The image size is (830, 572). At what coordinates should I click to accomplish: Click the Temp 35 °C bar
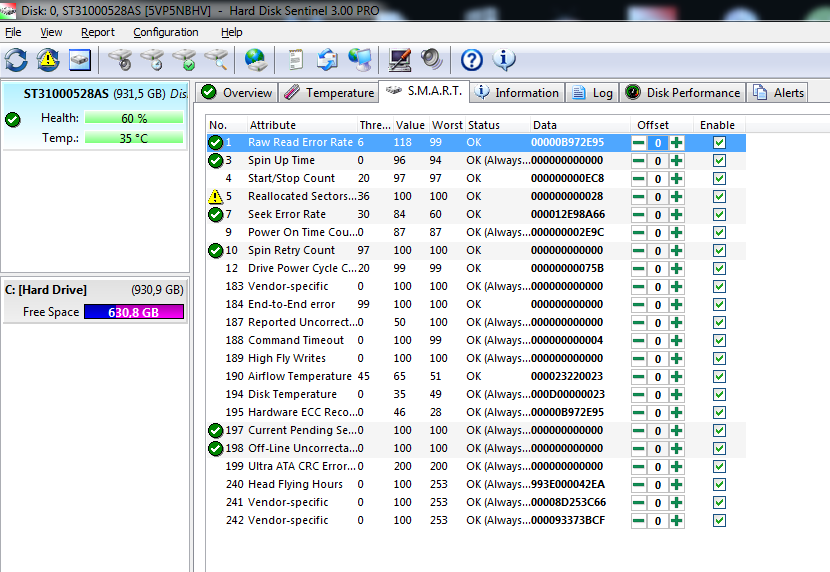click(134, 138)
